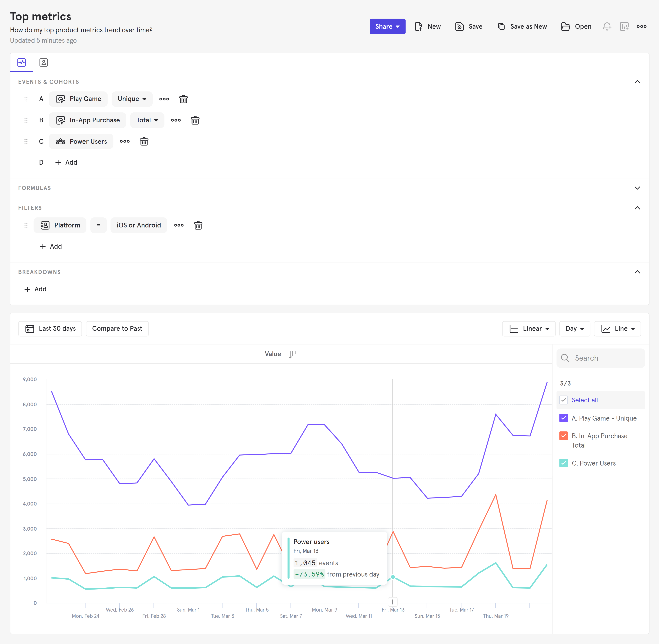
Task: Toggle the Select all checkbox
Action: 563,400
